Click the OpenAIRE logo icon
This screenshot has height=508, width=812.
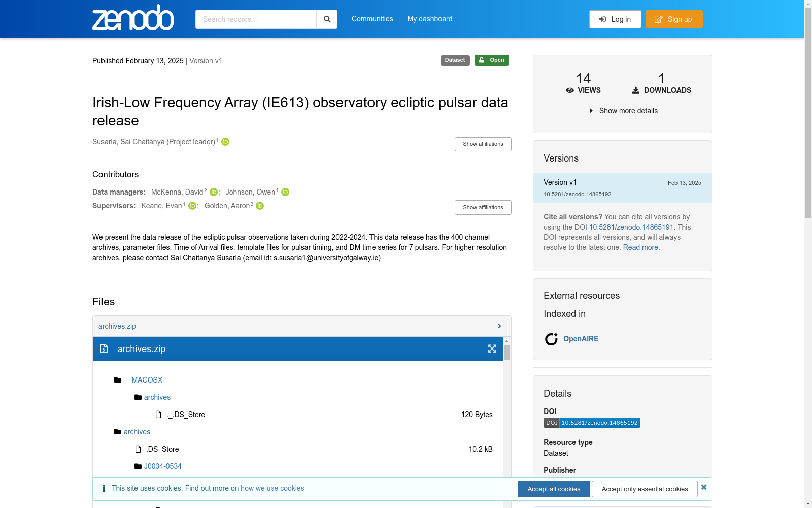click(551, 339)
